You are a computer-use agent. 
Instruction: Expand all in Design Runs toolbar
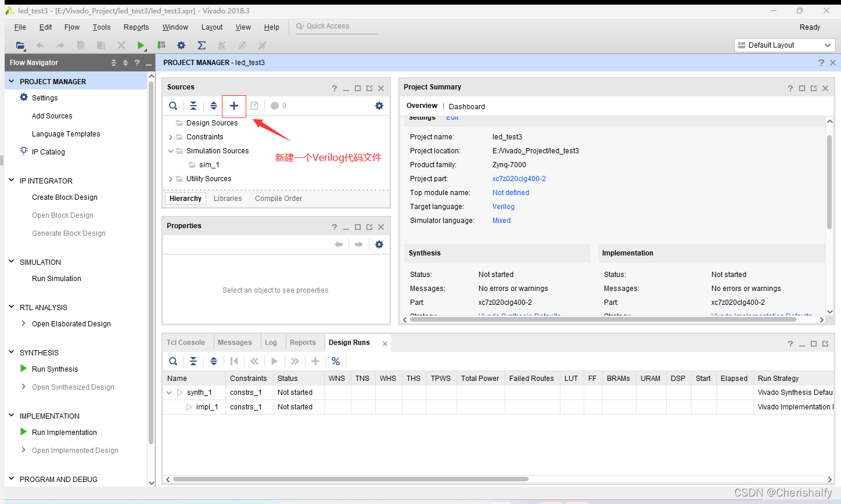pyautogui.click(x=214, y=361)
